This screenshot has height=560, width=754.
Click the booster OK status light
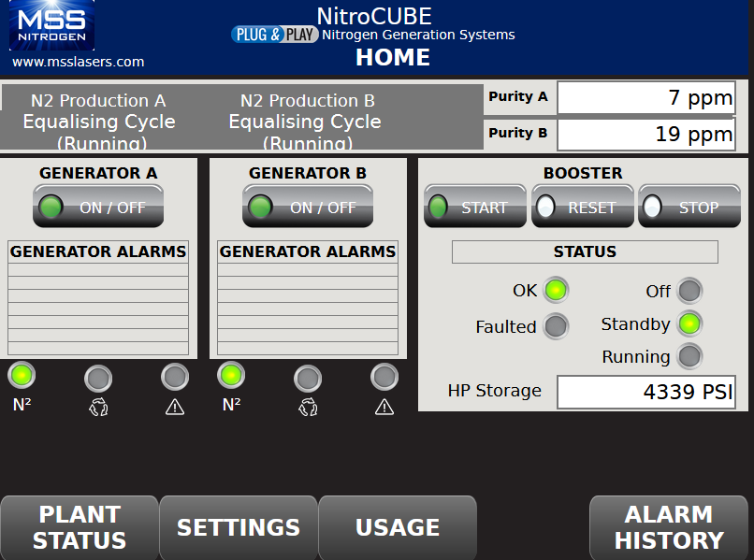coord(556,290)
